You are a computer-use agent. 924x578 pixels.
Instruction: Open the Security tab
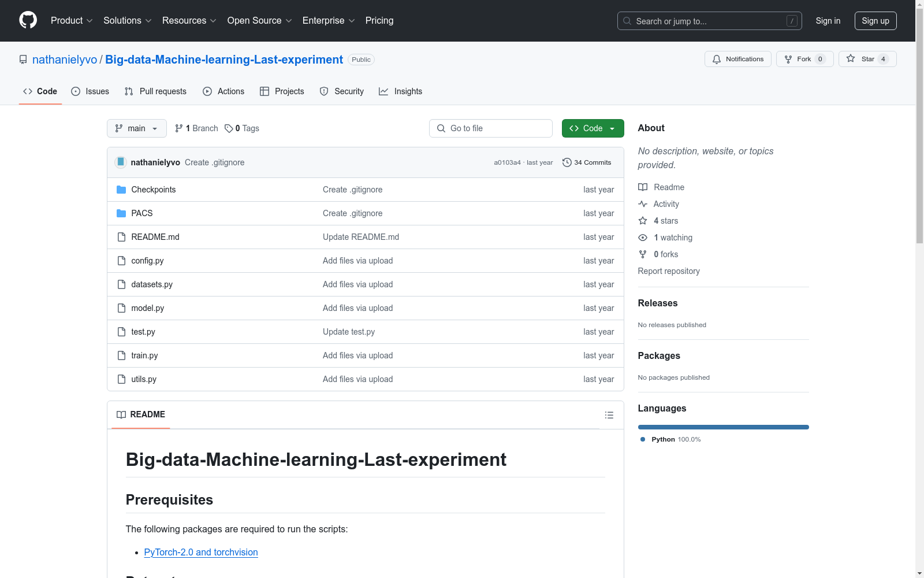click(x=342, y=91)
